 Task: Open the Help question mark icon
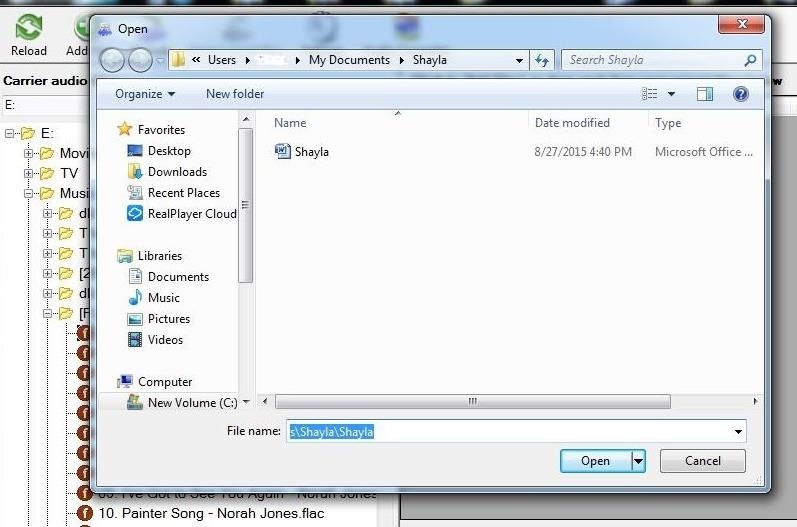point(741,94)
